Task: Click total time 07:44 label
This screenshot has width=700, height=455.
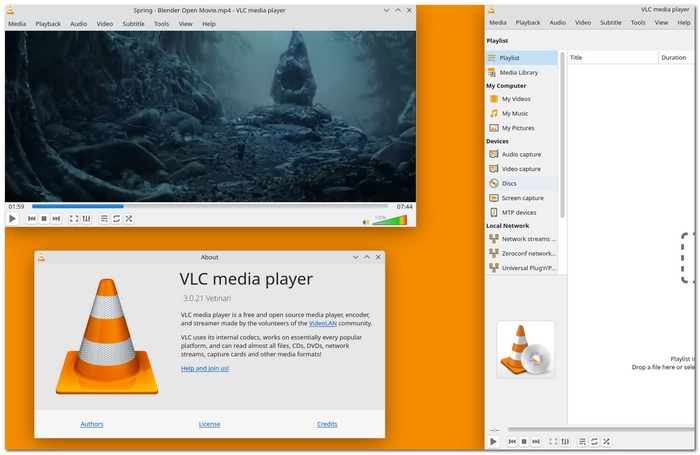Action: (x=404, y=206)
